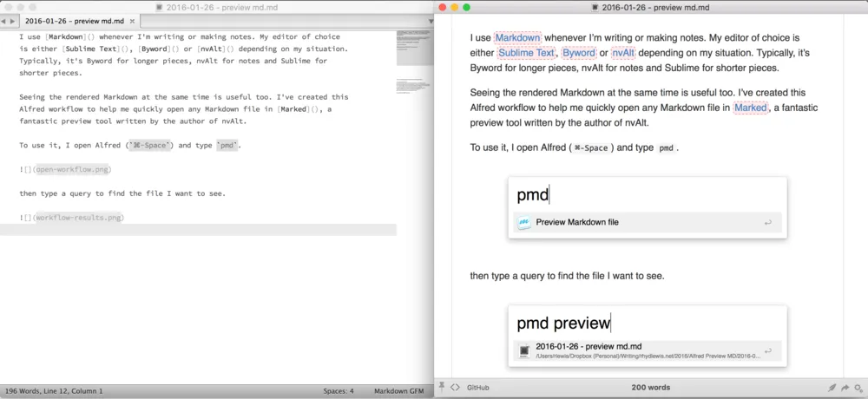Close the 'preview md.md' tab in Sublime
The image size is (868, 399).
(x=133, y=20)
